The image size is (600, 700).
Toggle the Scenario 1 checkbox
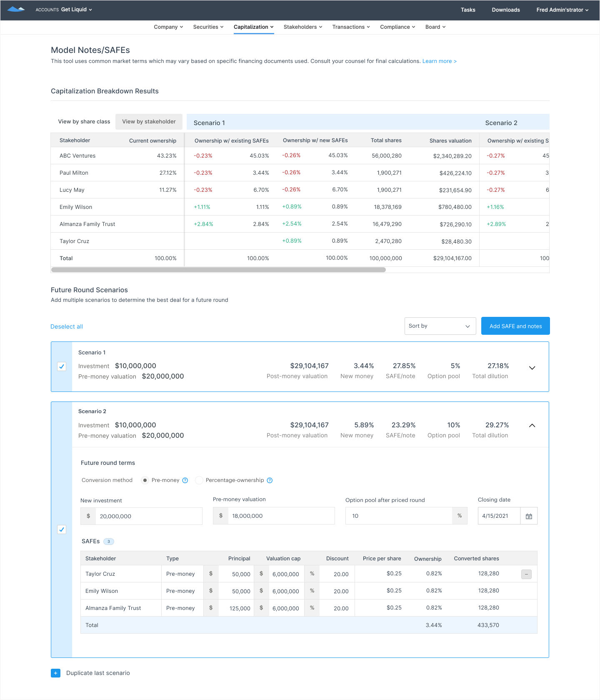[62, 366]
